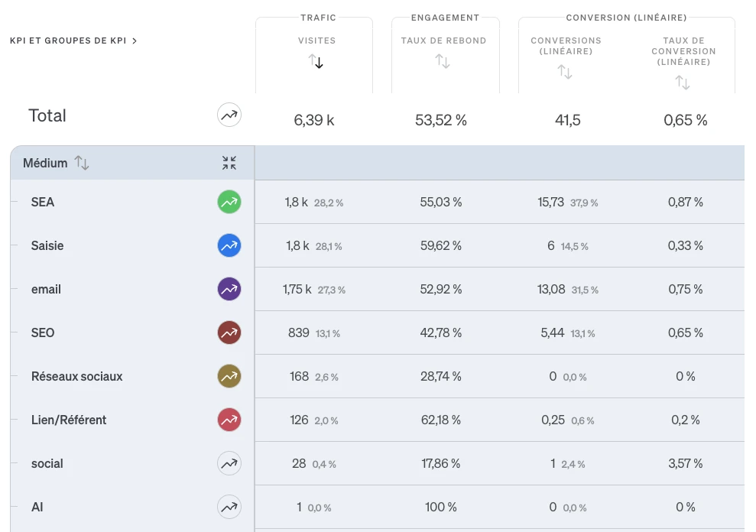
Task: Click Réseaux sociaux visits value 168
Action: (x=299, y=376)
